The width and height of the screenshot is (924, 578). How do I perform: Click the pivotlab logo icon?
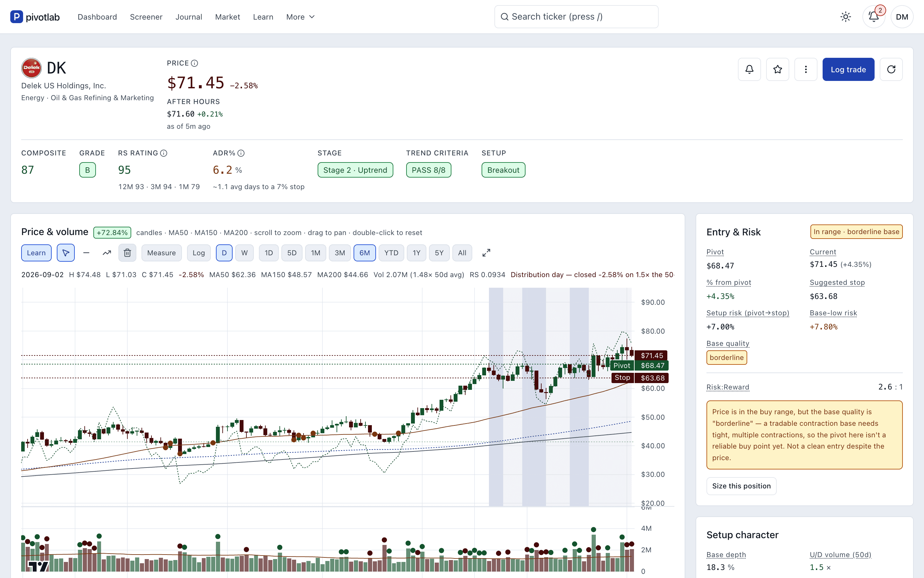pos(16,17)
